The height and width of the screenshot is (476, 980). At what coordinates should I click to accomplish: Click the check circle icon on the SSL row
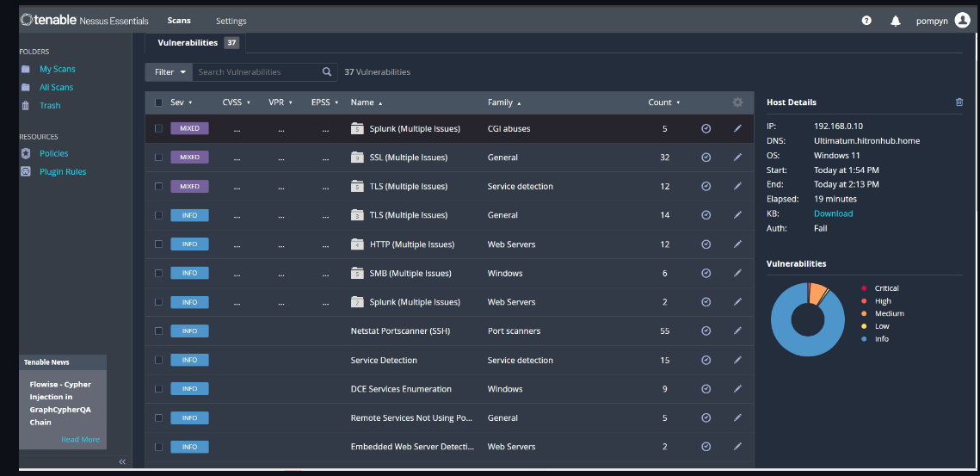[x=706, y=157]
